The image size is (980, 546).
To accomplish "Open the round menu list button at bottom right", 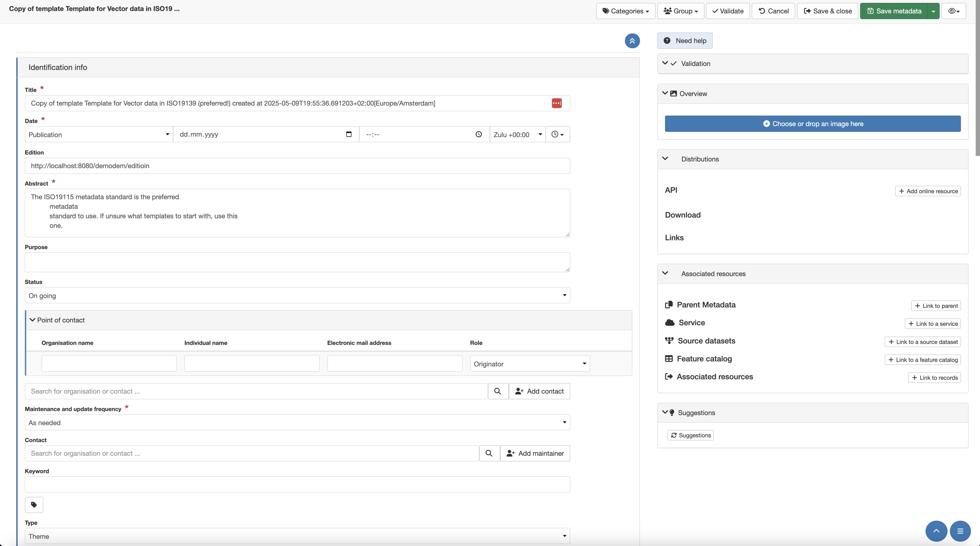I will [x=960, y=531].
